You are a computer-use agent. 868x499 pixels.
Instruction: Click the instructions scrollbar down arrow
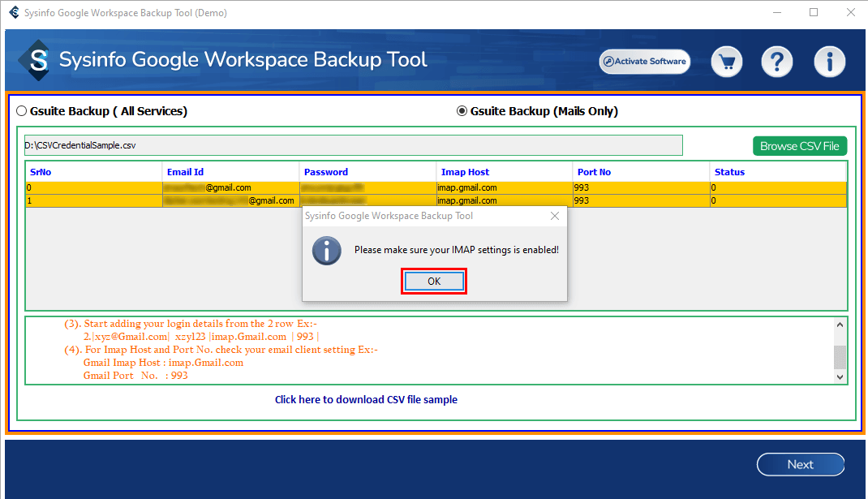(x=840, y=376)
